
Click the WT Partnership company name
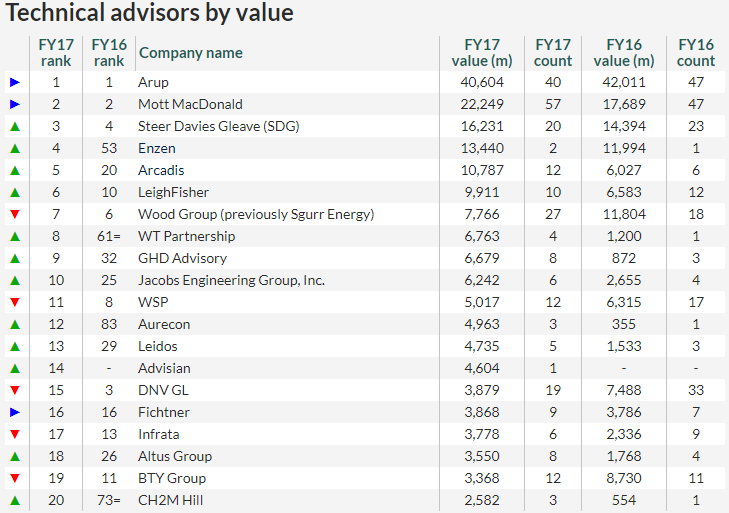[186, 236]
